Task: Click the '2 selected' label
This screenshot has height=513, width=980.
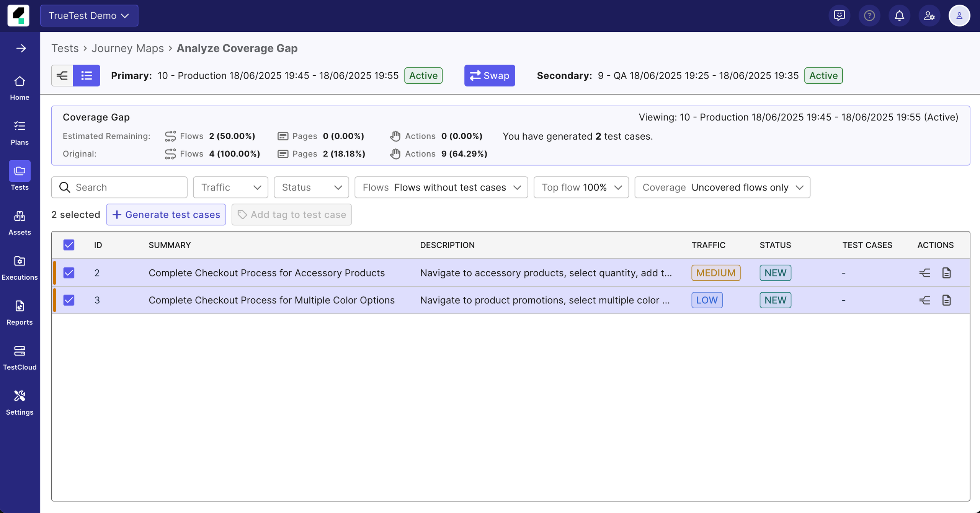Action: [x=76, y=215]
